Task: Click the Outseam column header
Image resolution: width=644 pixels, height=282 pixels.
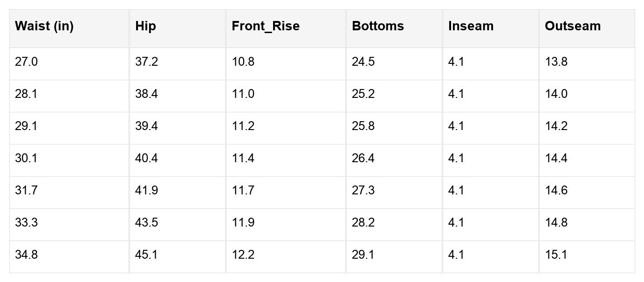Action: [587, 28]
